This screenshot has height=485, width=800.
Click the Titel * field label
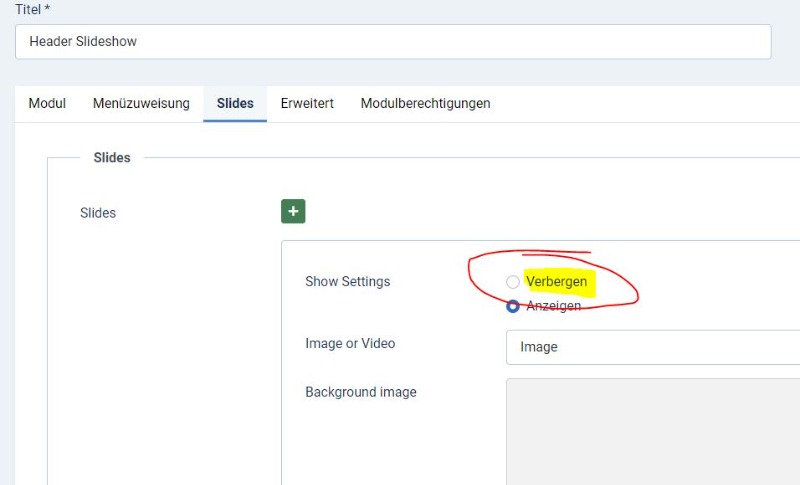[33, 9]
